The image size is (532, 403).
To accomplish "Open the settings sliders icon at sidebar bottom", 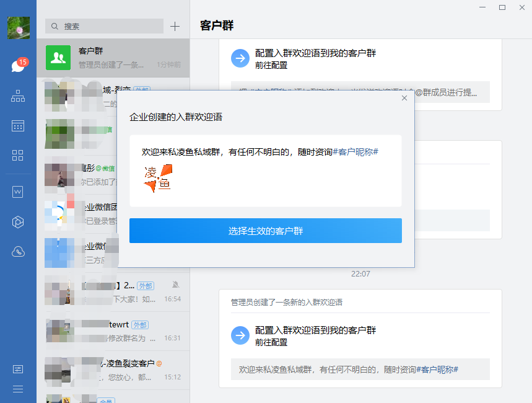I will point(18,369).
